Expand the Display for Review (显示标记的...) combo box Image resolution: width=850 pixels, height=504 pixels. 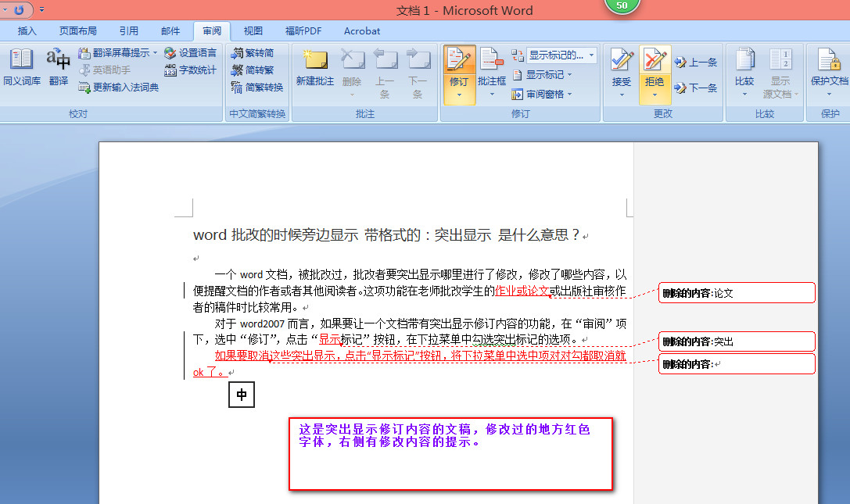click(x=561, y=55)
